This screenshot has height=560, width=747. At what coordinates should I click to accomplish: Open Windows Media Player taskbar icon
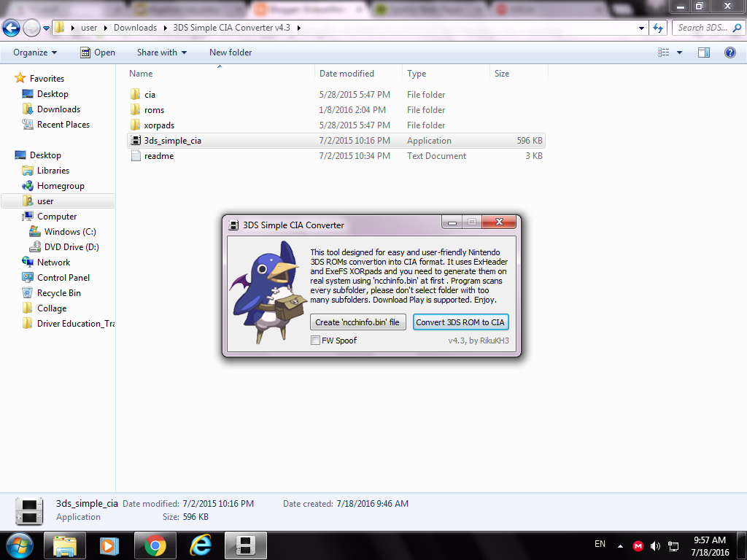tap(109, 545)
